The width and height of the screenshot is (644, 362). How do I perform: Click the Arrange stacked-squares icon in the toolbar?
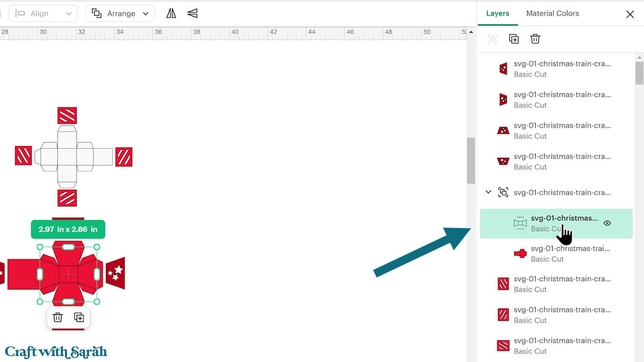tap(97, 13)
